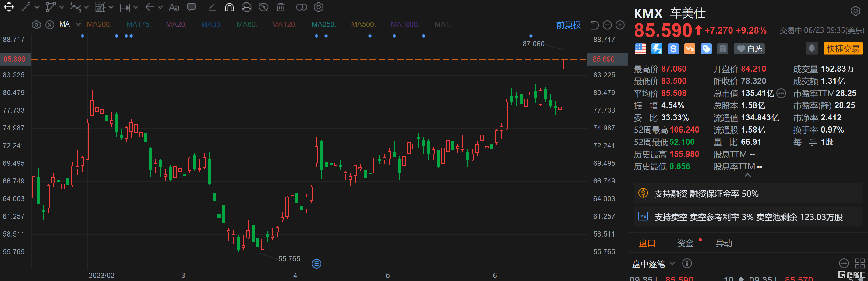Expand the Gann box tools dropdown

pos(111,7)
